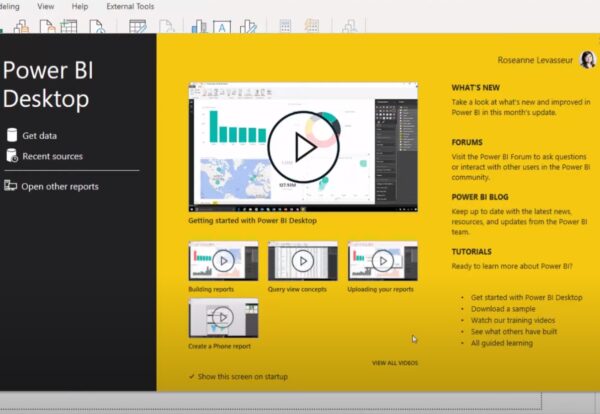Image resolution: width=600 pixels, height=414 pixels.
Task: Open the FORUMS heading link
Action: click(467, 142)
